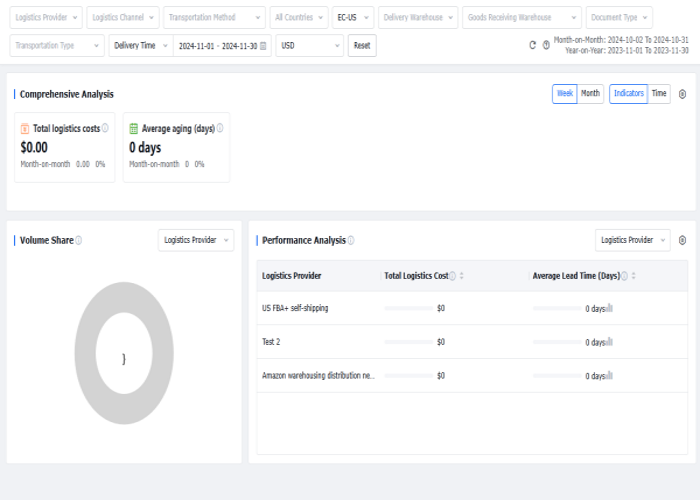The height and width of the screenshot is (500, 700).
Task: Switch Comprehensive Analysis to Month view
Action: click(590, 94)
